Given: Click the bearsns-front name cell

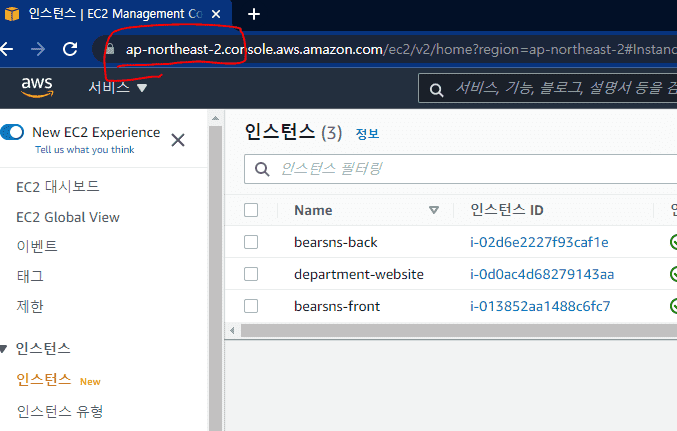Looking at the screenshot, I should click(337, 306).
